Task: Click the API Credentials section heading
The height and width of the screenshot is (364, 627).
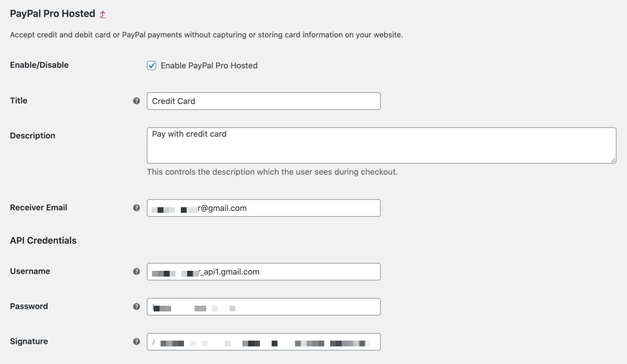Action: point(43,240)
